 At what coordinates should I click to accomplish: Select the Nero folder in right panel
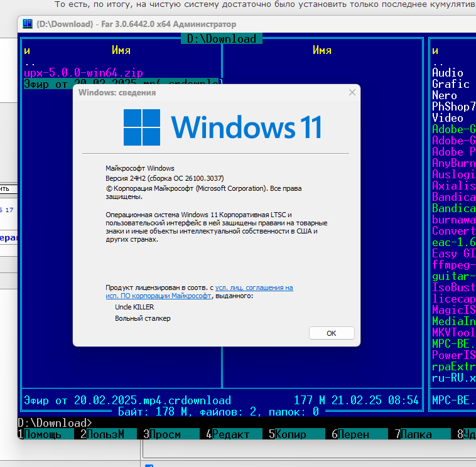point(445,95)
